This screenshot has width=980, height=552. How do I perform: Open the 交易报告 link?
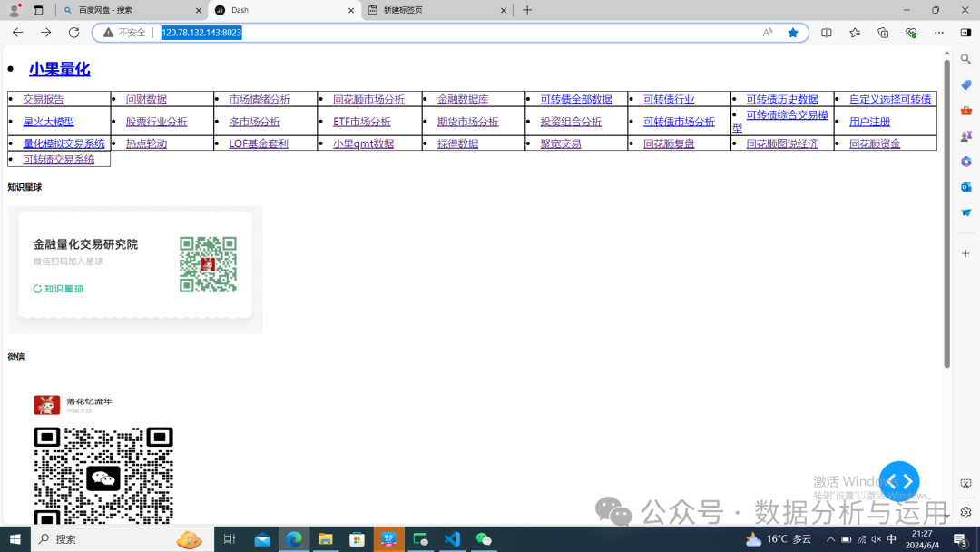pyautogui.click(x=44, y=99)
